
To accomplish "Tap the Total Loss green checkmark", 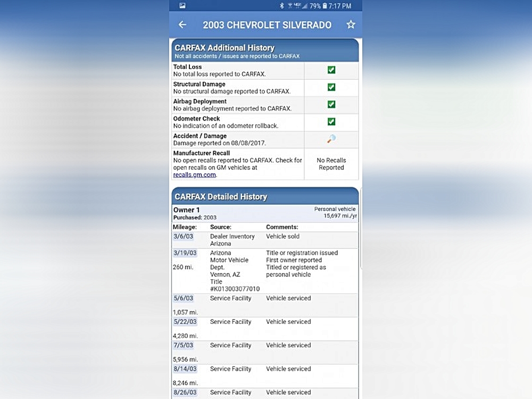I will coord(331,70).
